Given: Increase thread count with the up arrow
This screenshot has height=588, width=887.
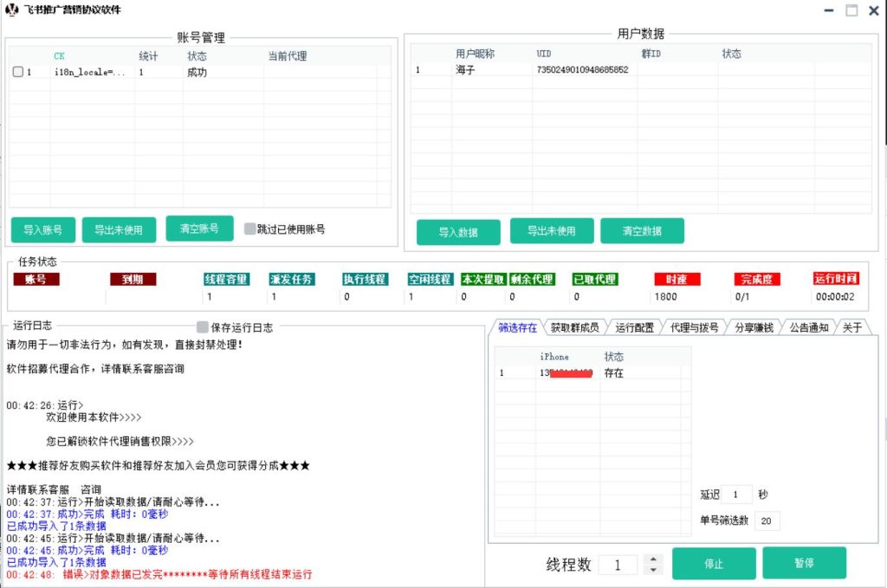Looking at the screenshot, I should tap(653, 559).
